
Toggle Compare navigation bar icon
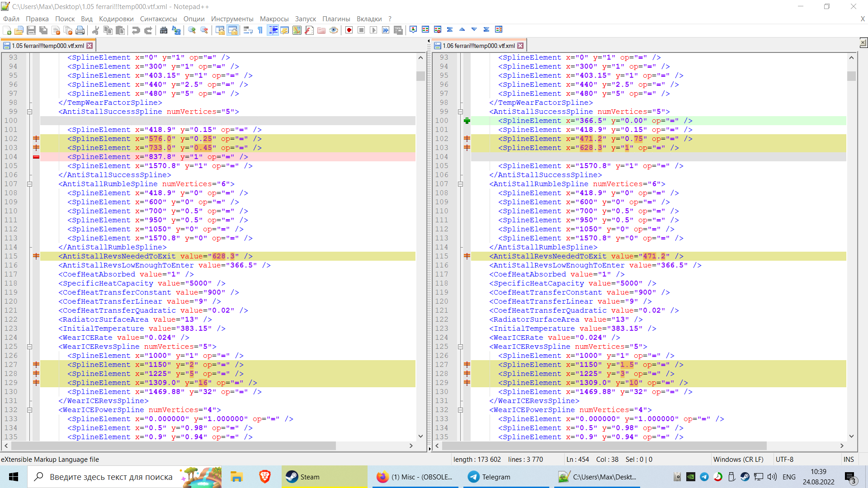tap(499, 29)
